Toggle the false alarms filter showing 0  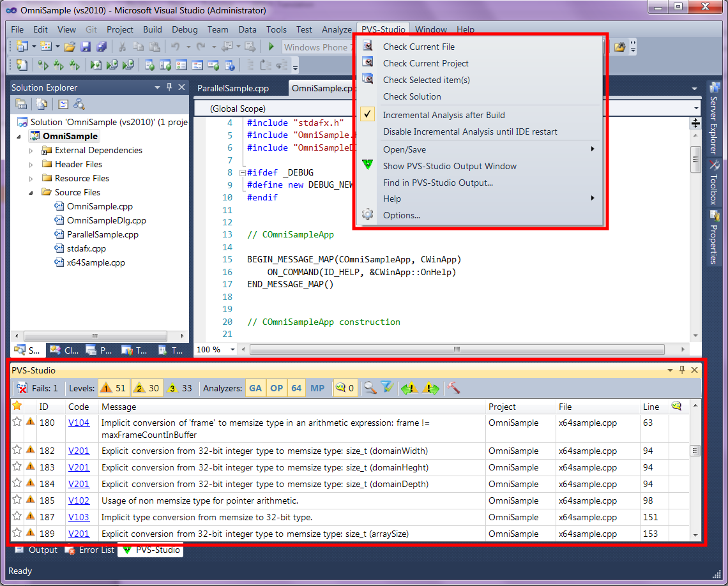pos(345,388)
